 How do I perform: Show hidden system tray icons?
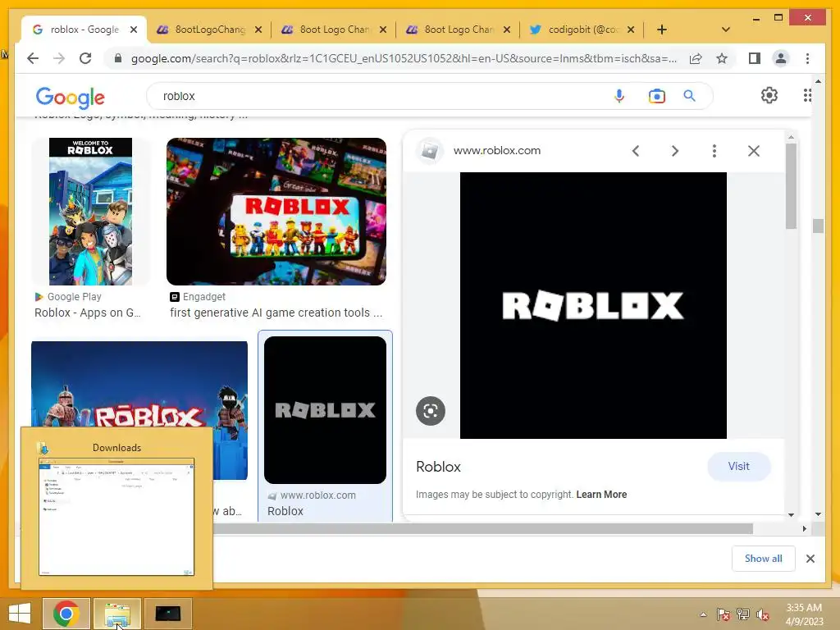(703, 614)
